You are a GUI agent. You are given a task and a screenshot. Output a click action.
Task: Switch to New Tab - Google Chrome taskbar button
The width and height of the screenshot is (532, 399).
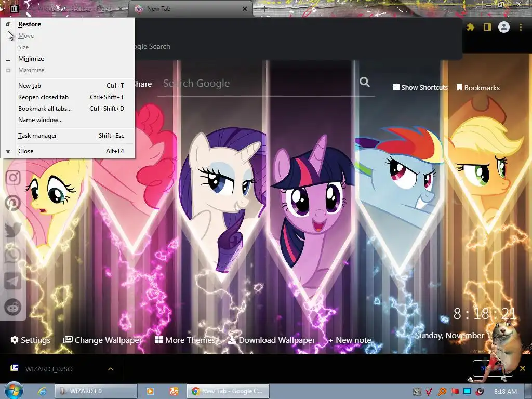228,391
